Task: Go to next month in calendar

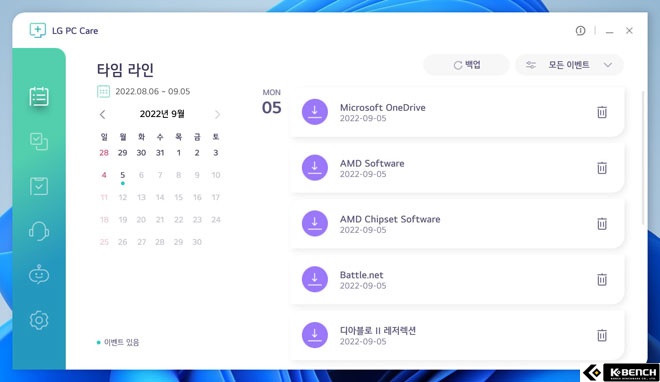Action: [217, 114]
